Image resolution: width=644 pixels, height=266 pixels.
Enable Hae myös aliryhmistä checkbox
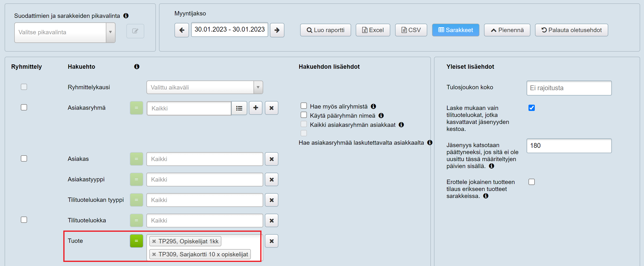click(x=304, y=106)
